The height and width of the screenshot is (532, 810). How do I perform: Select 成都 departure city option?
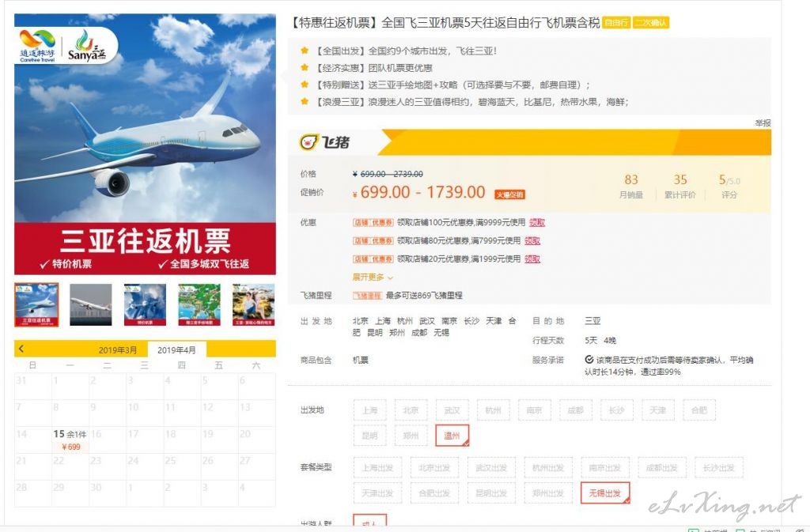click(576, 410)
